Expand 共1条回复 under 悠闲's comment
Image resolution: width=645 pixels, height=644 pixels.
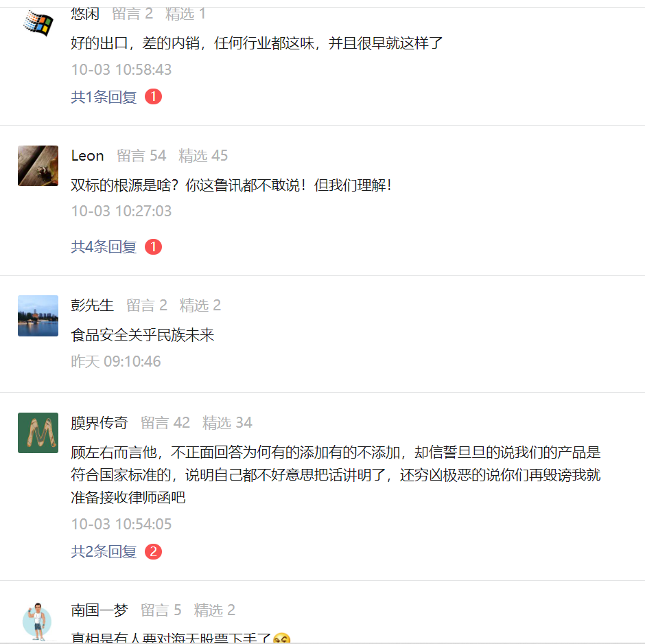pyautogui.click(x=104, y=97)
